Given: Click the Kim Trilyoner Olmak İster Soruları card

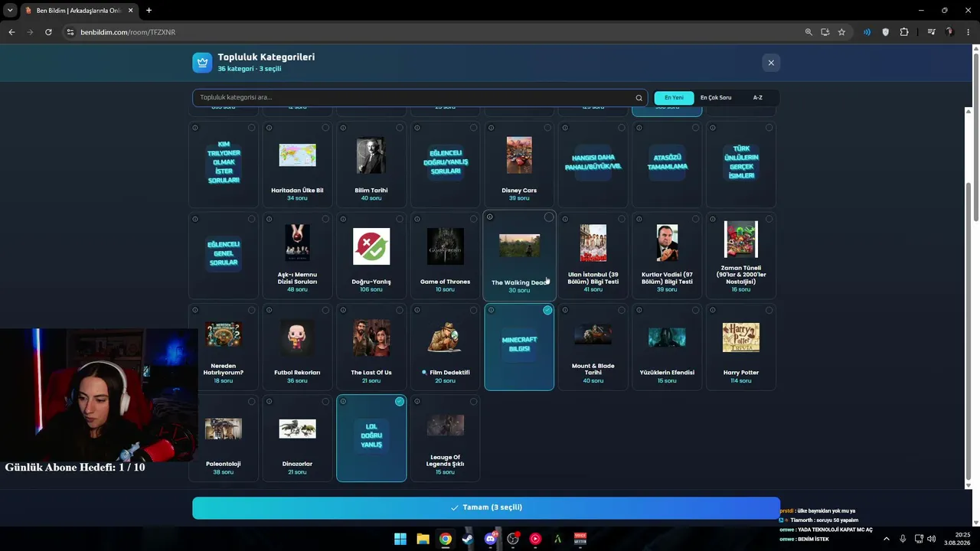Looking at the screenshot, I should [x=224, y=163].
